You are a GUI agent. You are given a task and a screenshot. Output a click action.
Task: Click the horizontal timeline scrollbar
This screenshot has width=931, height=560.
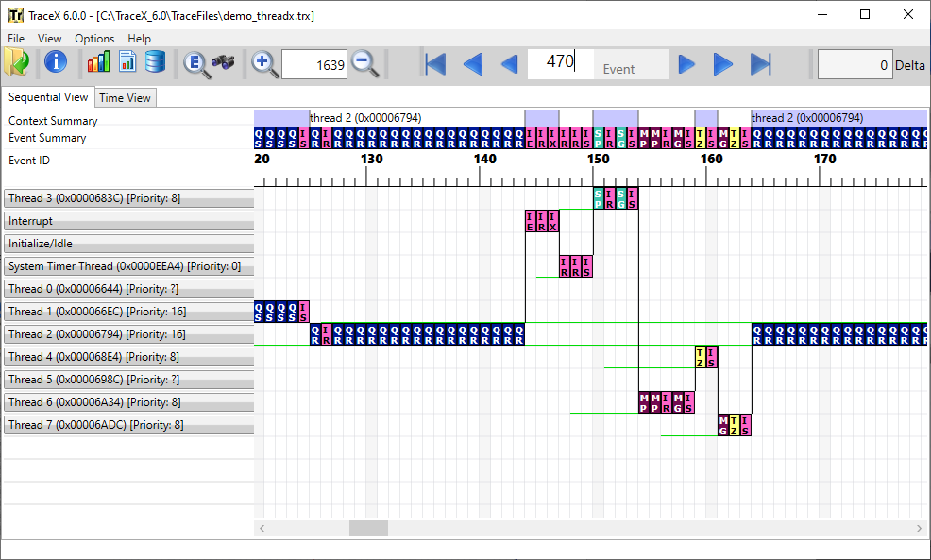pos(368,528)
